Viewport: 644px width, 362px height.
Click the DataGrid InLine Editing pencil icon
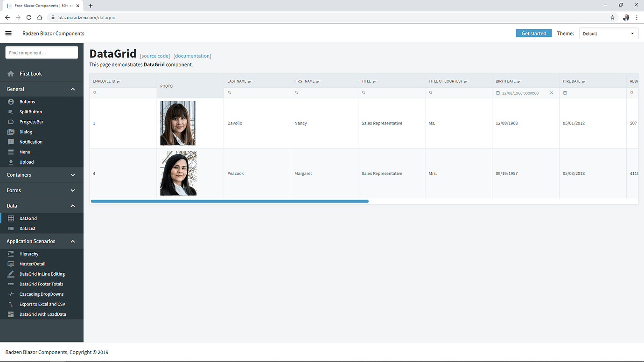(x=11, y=274)
